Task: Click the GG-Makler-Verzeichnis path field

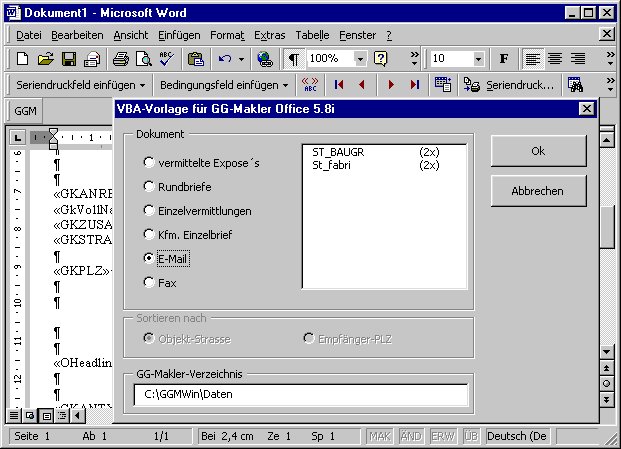Action: [301, 394]
